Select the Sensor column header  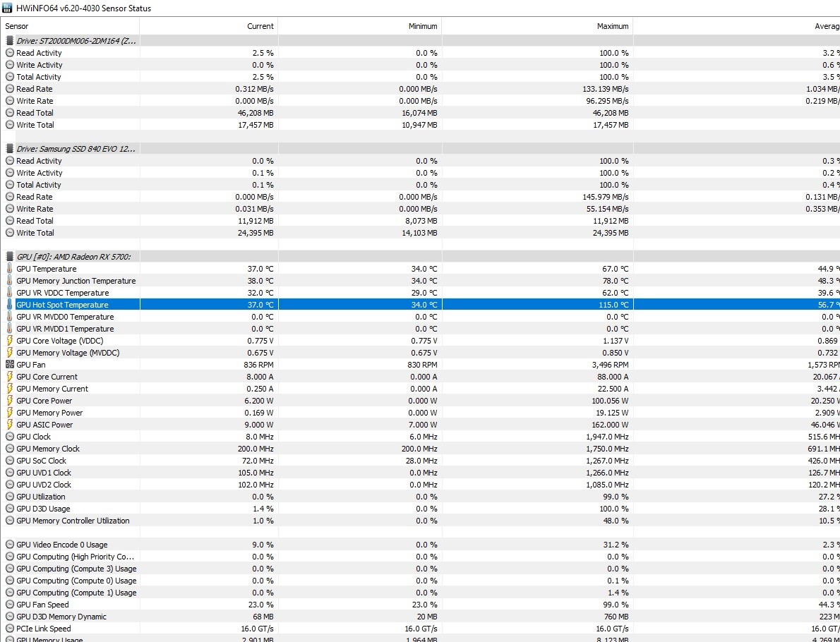click(x=17, y=26)
